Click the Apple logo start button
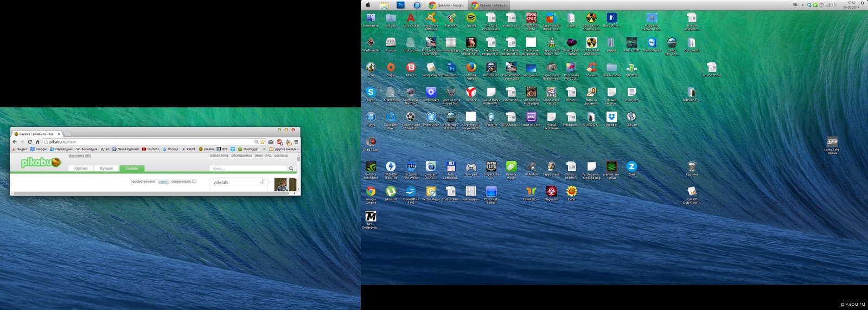 coord(368,5)
